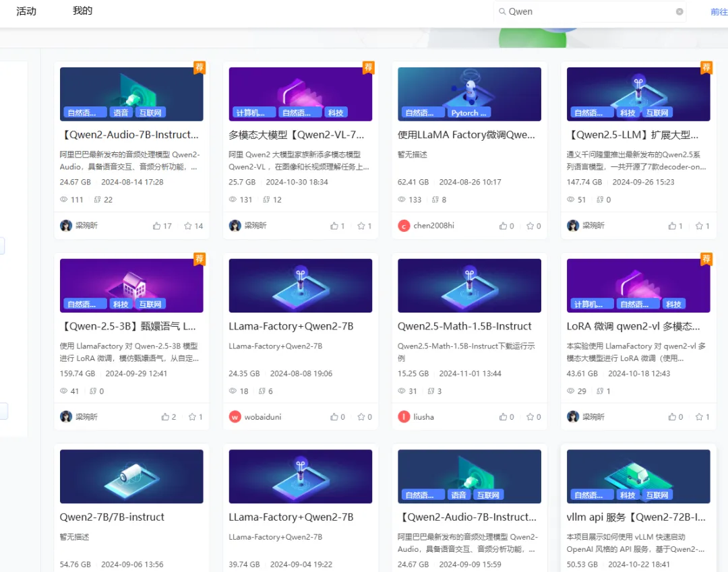Click 科技 tag on vllm api card
728x572 pixels.
[628, 495]
